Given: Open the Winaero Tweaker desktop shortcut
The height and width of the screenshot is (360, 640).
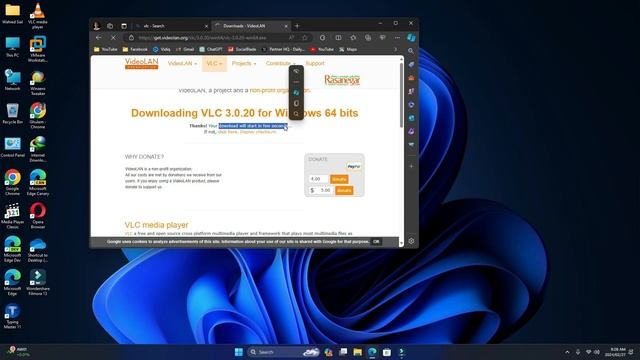Looking at the screenshot, I should [38, 82].
